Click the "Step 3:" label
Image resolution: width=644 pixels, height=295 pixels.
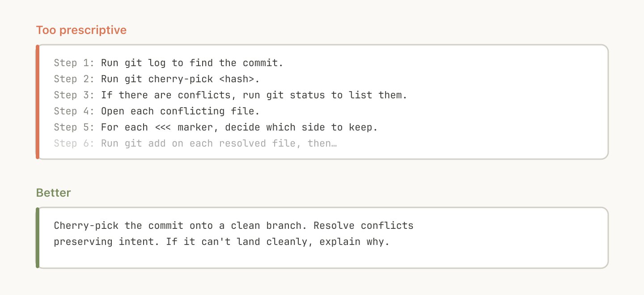pyautogui.click(x=74, y=95)
